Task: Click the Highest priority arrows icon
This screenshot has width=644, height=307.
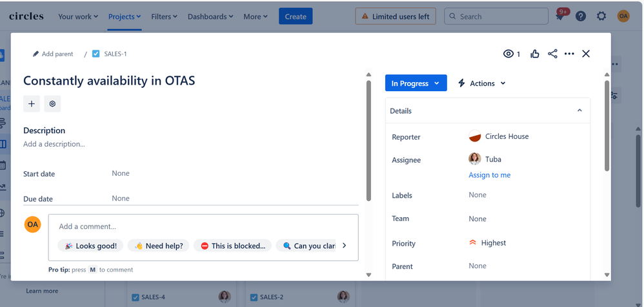Action: 472,243
